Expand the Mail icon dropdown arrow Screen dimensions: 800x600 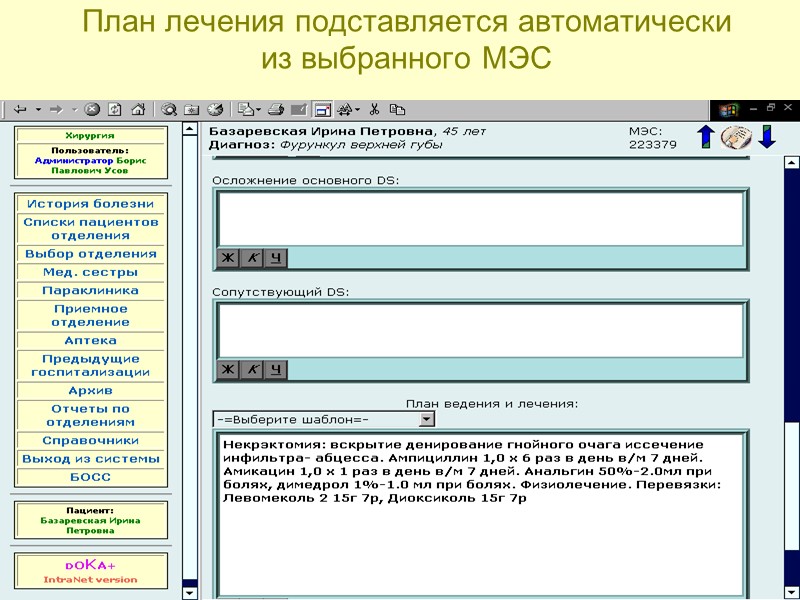[259, 109]
